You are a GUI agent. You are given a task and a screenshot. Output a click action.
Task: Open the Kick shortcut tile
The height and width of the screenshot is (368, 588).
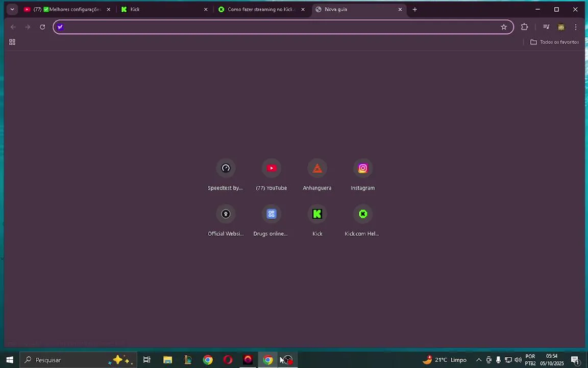click(x=317, y=220)
